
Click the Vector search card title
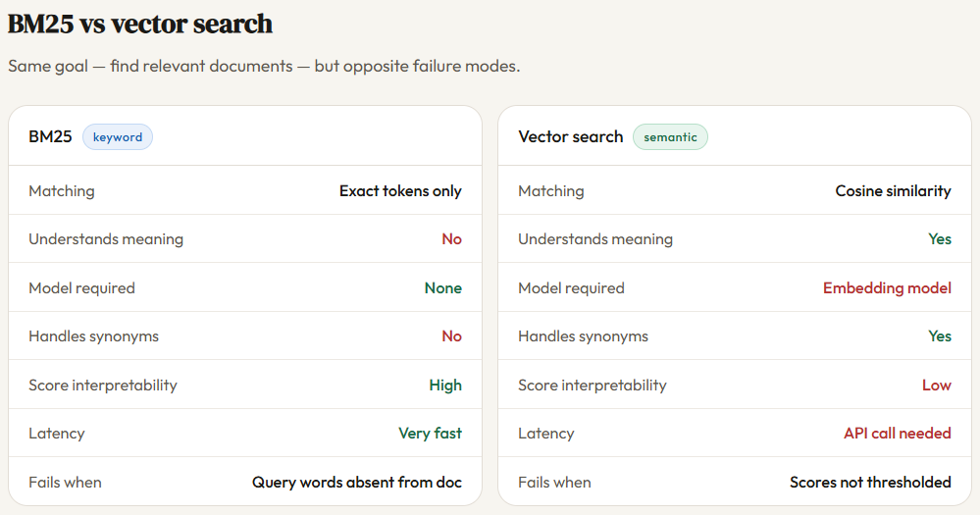tap(570, 137)
